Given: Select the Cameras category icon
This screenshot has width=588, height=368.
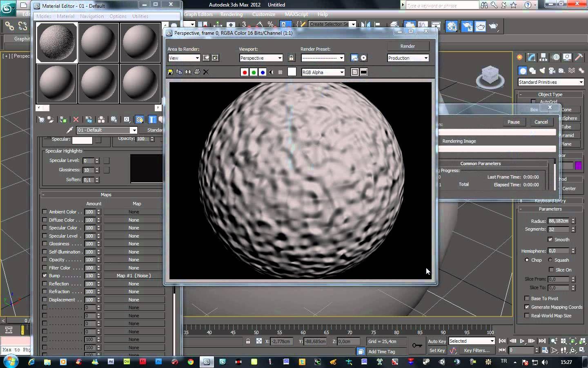Looking at the screenshot, I should (552, 71).
